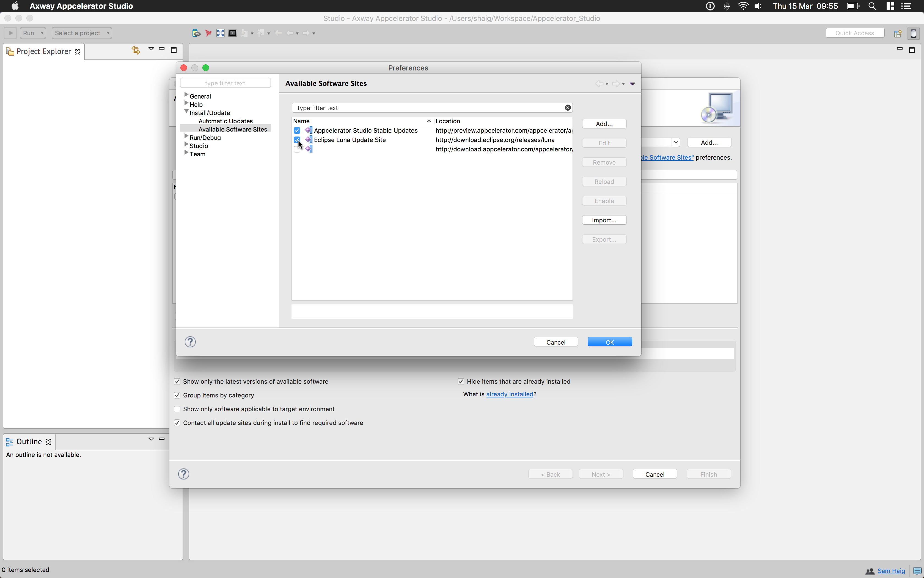The height and width of the screenshot is (578, 924).
Task: Click the Import... button
Action: pos(604,220)
